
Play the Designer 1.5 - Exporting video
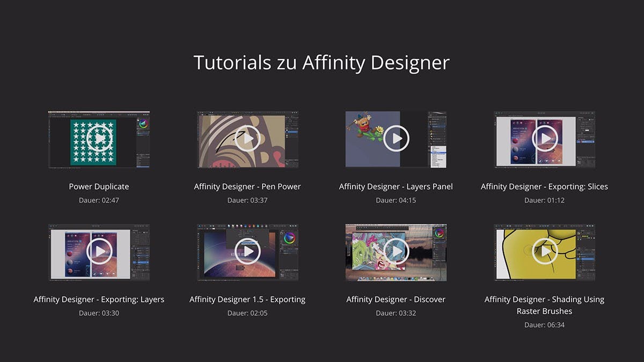pyautogui.click(x=247, y=251)
